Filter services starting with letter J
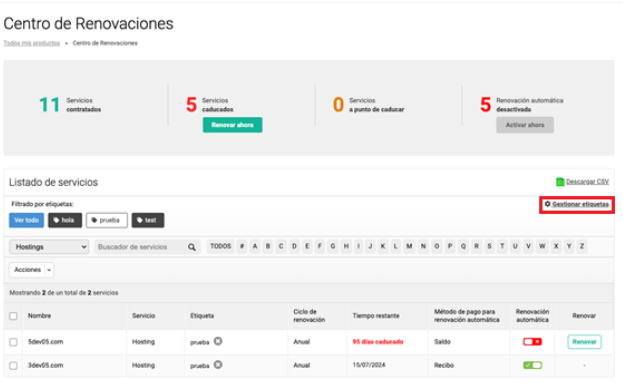Image resolution: width=623 pixels, height=391 pixels. [370, 246]
